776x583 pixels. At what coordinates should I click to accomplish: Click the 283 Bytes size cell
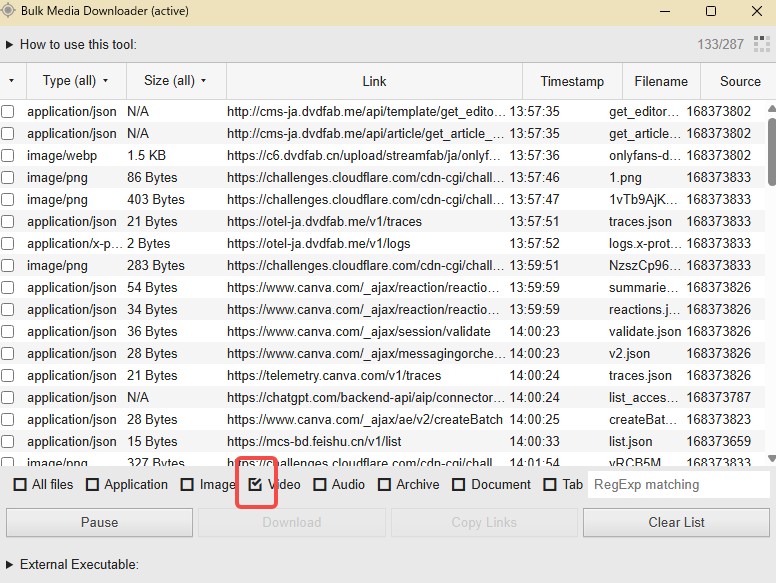(156, 265)
